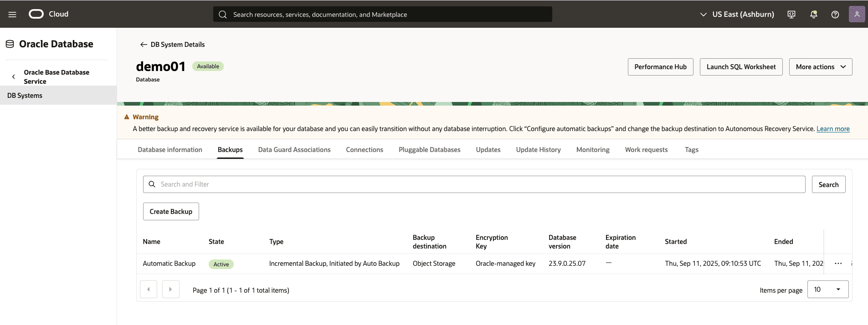Expand the More actions dropdown
This screenshot has width=868, height=325.
coord(820,67)
